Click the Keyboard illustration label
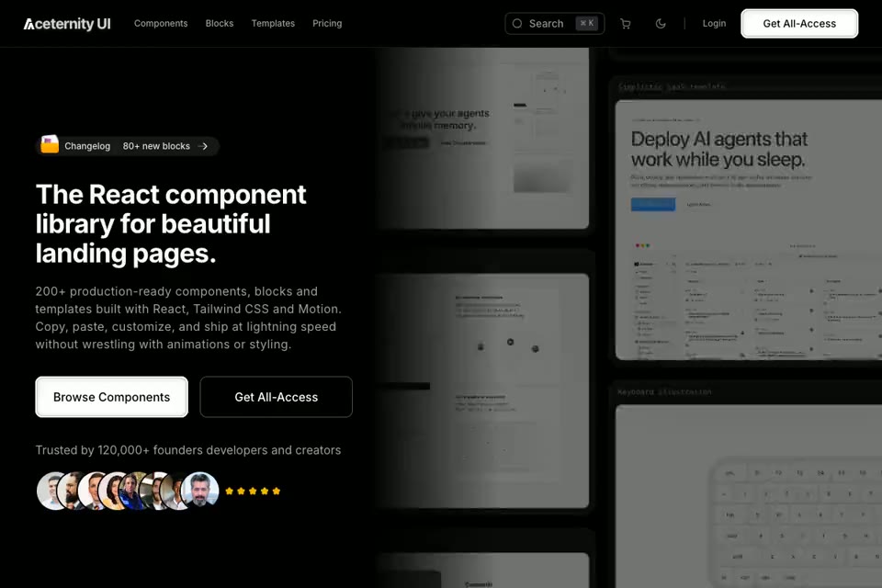882x588 pixels. [x=664, y=392]
